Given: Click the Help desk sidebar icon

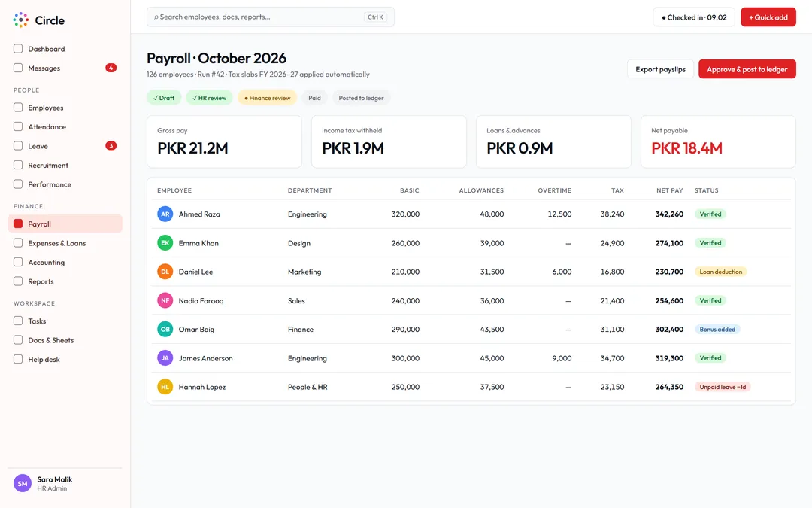Looking at the screenshot, I should click(18, 359).
